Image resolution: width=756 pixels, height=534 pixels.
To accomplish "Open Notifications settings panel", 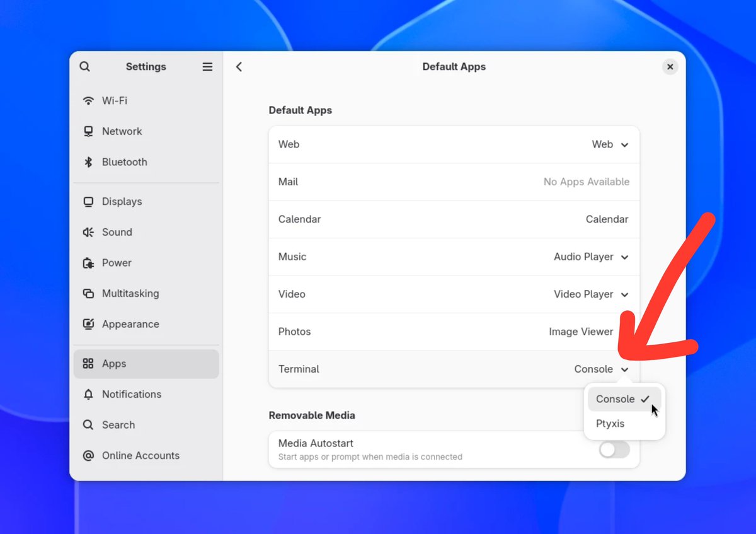I will (146, 395).
